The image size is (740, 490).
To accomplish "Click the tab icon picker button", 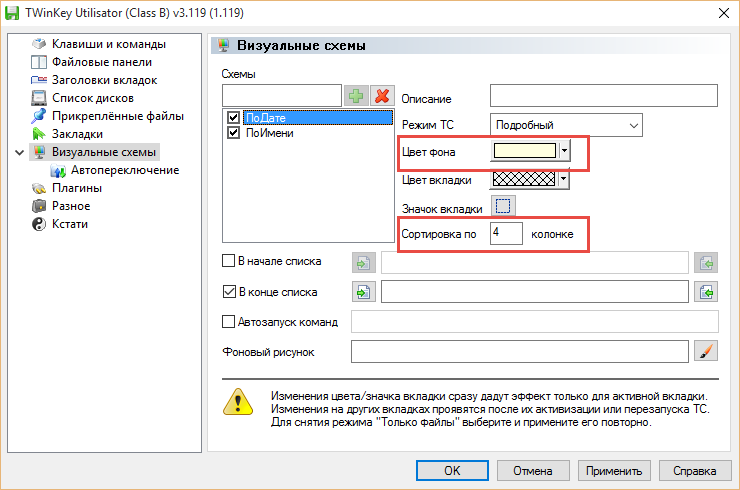I will [503, 206].
